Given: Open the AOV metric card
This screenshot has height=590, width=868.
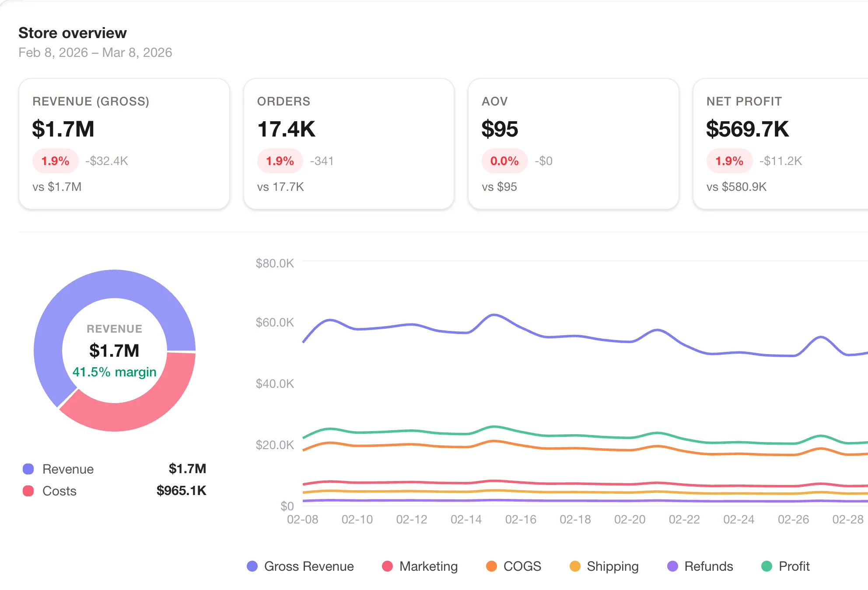Looking at the screenshot, I should click(574, 144).
